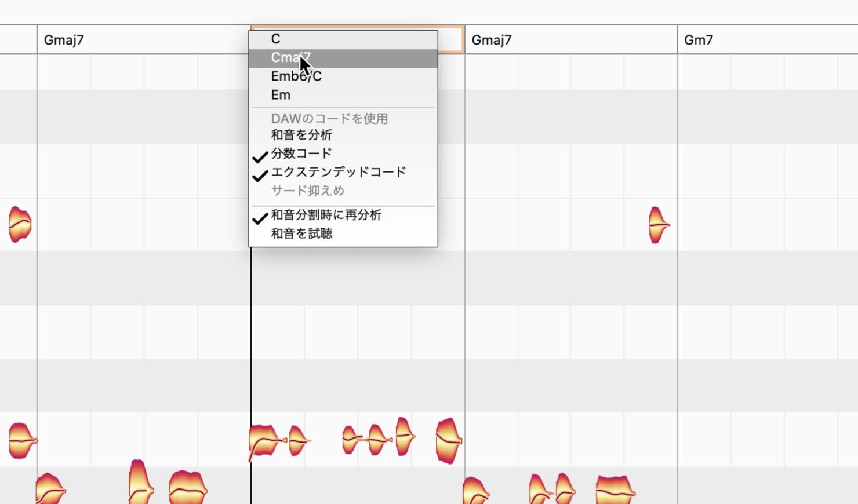
Task: Select the large note blob before second Gmaj7
Action: [x=448, y=441]
